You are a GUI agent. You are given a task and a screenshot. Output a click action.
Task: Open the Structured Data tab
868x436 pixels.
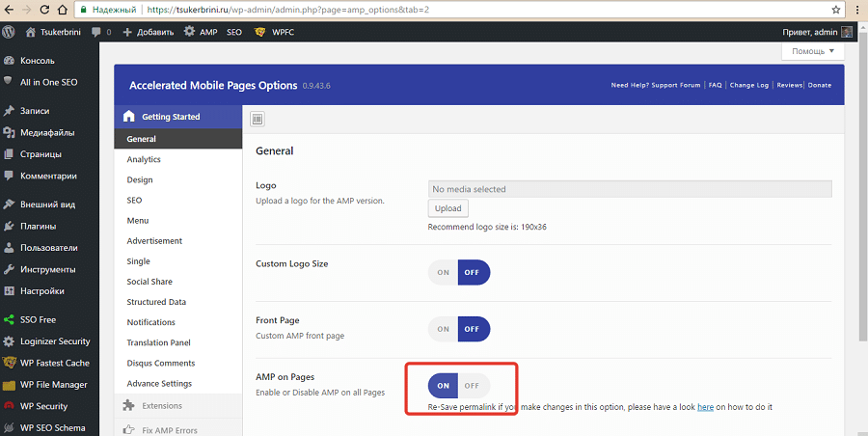pyautogui.click(x=156, y=302)
